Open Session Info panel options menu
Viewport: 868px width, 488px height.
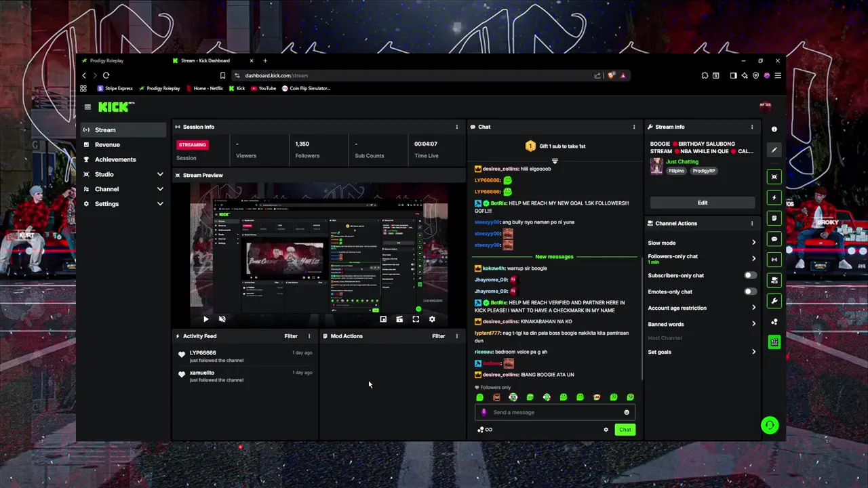tap(456, 127)
